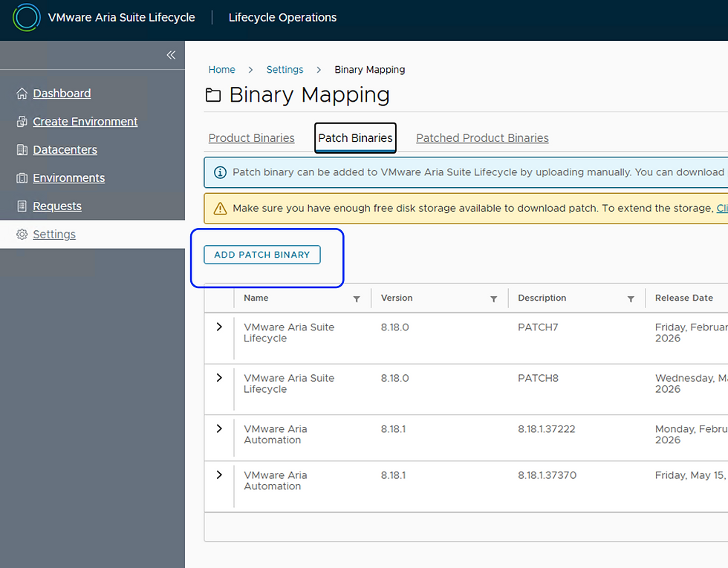
Task: Click the warning triangle icon in yellow banner
Action: pos(220,209)
